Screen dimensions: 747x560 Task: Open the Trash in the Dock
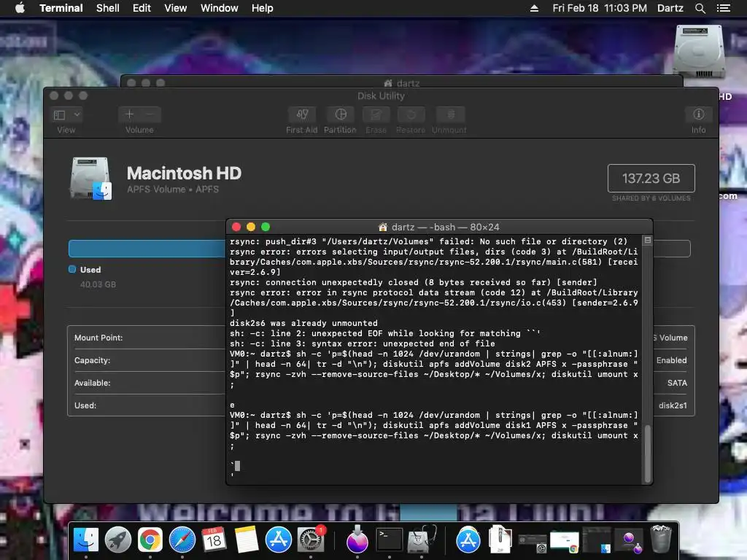[661, 539]
